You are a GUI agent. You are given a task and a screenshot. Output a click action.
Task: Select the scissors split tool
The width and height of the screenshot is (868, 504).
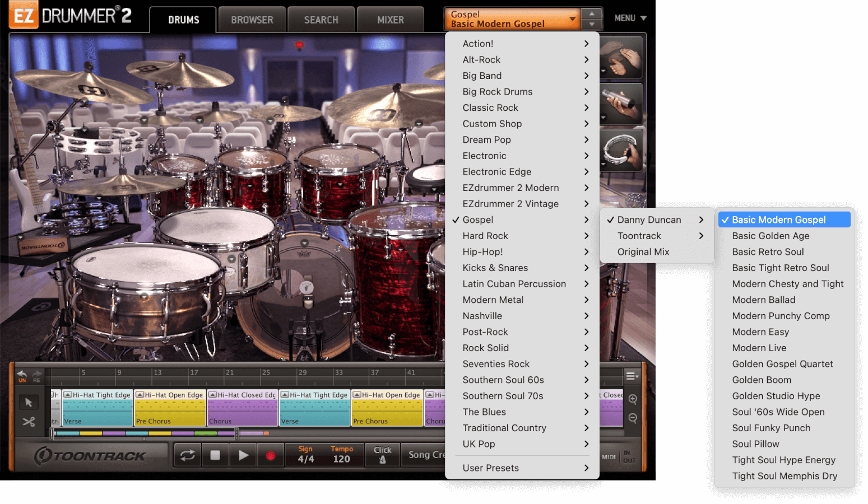pos(29,422)
